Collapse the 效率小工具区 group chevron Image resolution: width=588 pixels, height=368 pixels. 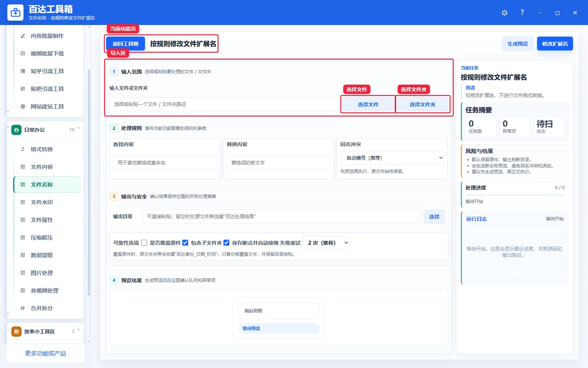click(x=78, y=330)
